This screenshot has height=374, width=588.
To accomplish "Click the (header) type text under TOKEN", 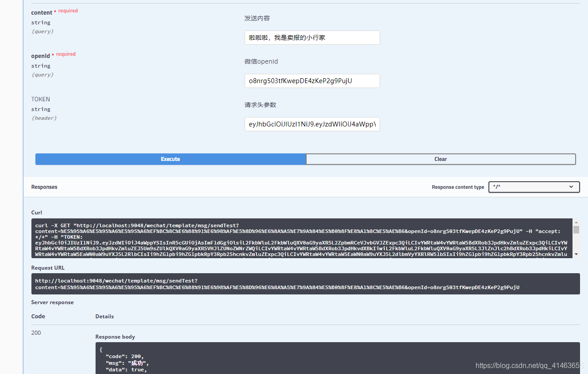I will [x=44, y=118].
